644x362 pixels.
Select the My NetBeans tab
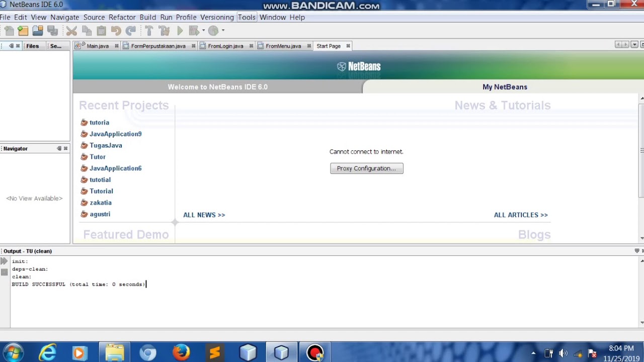[x=505, y=87]
